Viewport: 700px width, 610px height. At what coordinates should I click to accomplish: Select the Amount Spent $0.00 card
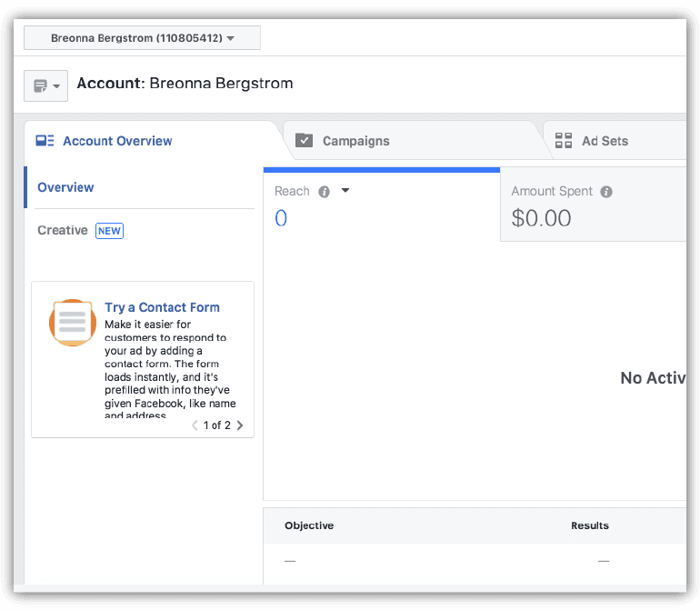click(x=591, y=205)
